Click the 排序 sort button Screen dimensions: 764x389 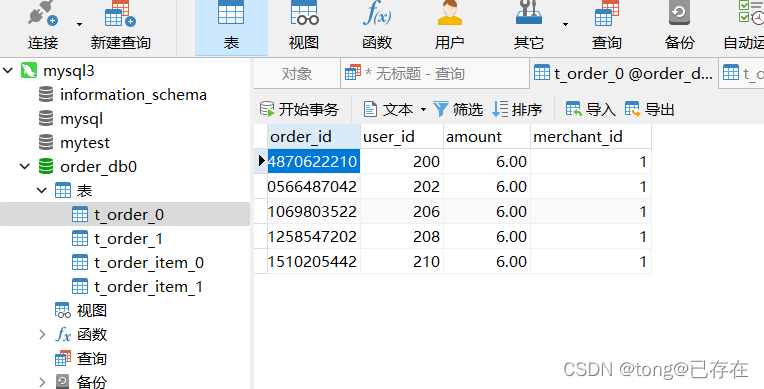tap(517, 110)
